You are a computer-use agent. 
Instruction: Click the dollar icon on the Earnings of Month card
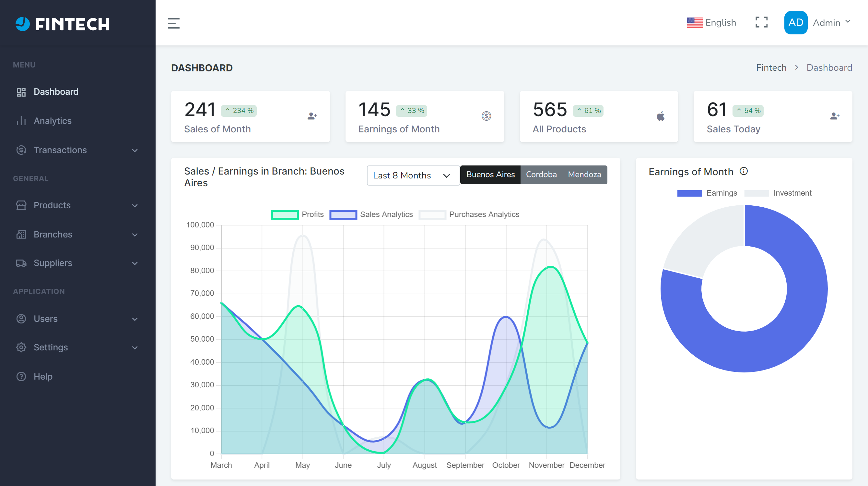coord(486,116)
